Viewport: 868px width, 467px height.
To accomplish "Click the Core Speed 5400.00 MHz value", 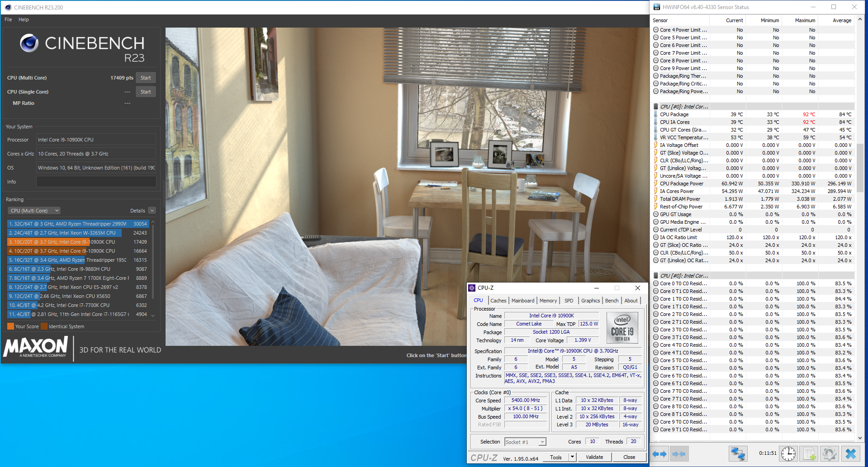I will tap(526, 400).
